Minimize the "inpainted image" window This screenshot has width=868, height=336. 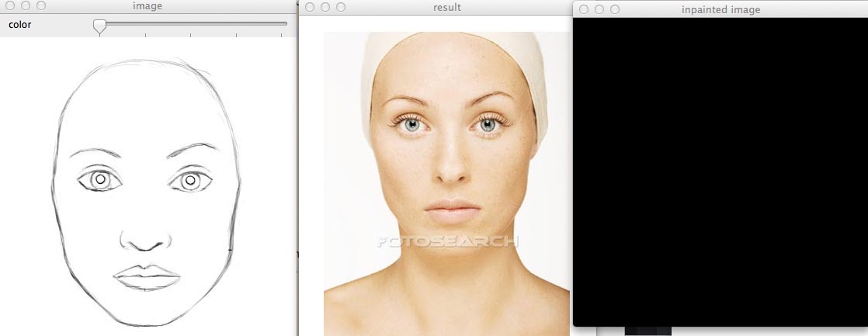(599, 9)
